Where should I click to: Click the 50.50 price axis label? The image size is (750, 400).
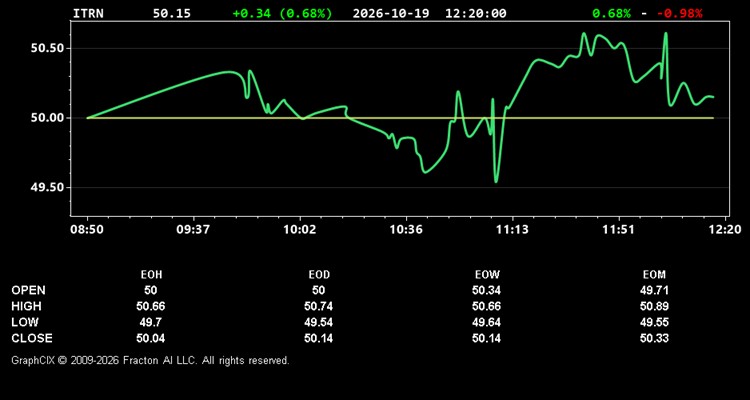(47, 48)
